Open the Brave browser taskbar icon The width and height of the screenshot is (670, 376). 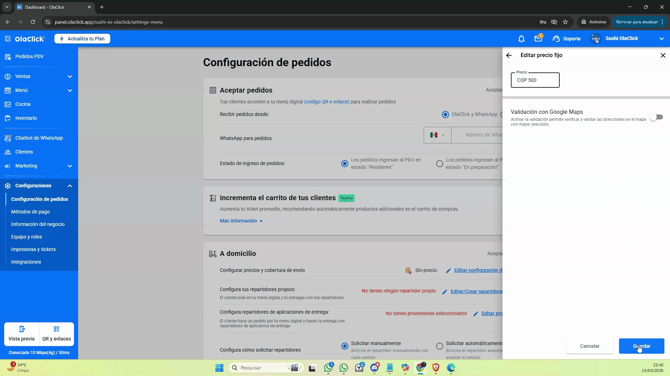click(x=436, y=368)
